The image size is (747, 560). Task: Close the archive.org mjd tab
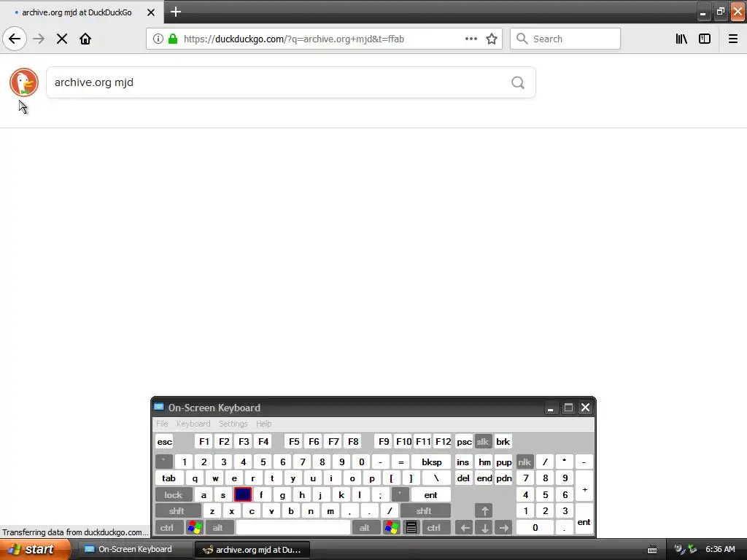[151, 12]
